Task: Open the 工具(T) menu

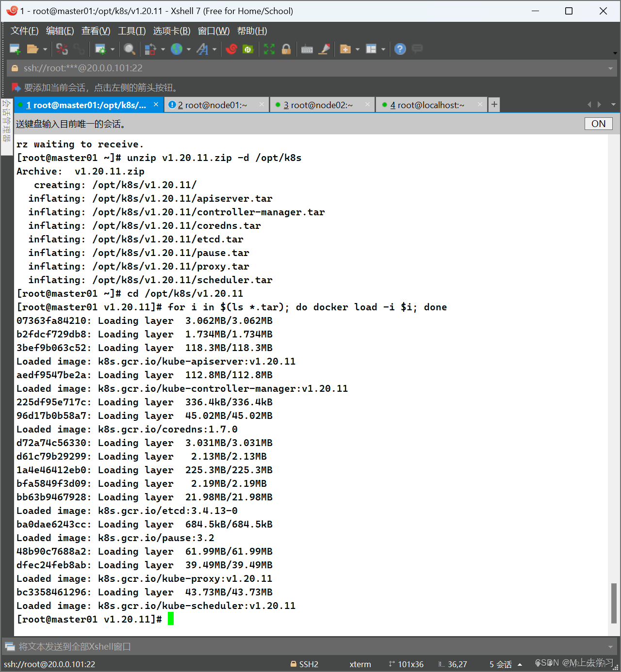Action: tap(132, 31)
